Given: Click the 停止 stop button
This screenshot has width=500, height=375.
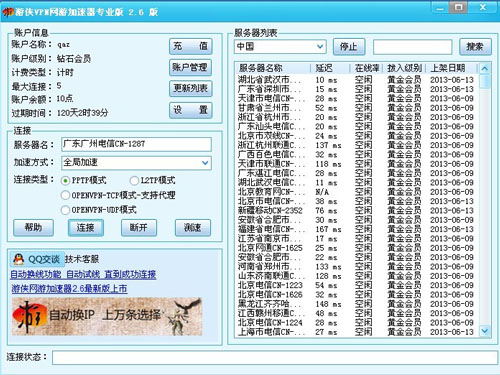Looking at the screenshot, I should 349,47.
